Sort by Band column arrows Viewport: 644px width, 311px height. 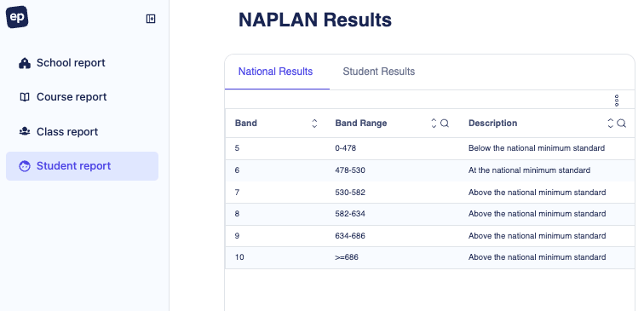coord(314,124)
